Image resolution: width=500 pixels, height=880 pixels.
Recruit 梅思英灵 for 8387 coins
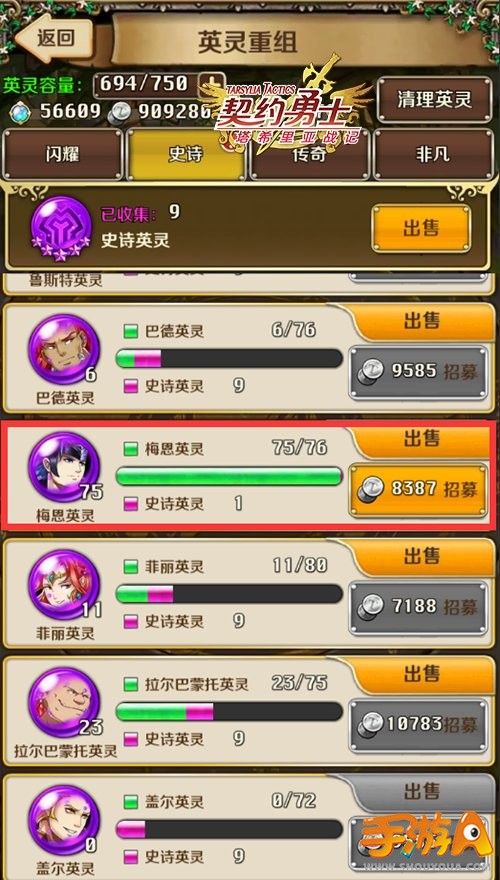418,489
